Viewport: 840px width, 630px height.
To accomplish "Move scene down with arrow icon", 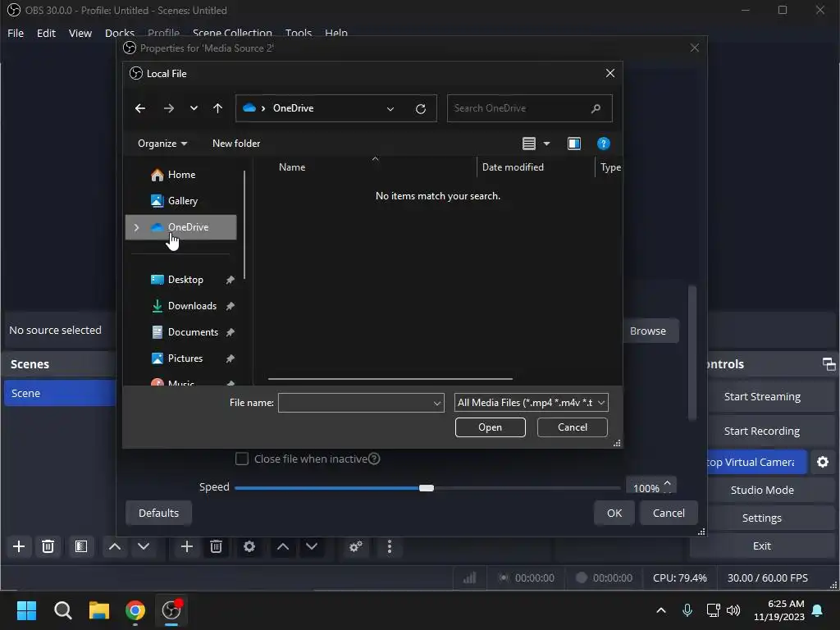I will (144, 547).
